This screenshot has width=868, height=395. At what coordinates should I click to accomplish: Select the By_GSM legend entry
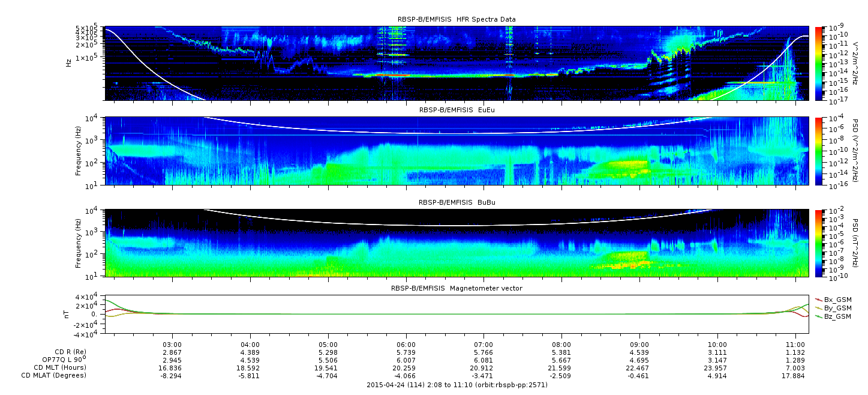[837, 307]
